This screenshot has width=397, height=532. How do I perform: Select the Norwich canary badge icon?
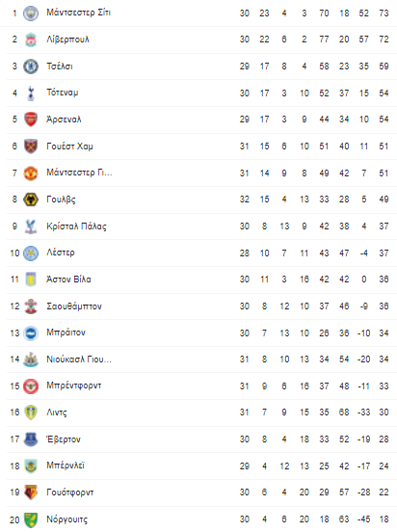tap(31, 519)
